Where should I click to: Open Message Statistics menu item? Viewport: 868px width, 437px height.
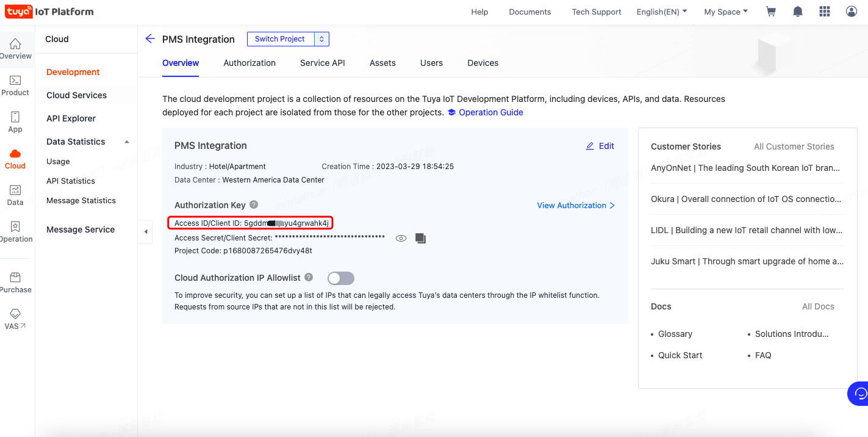coord(81,200)
